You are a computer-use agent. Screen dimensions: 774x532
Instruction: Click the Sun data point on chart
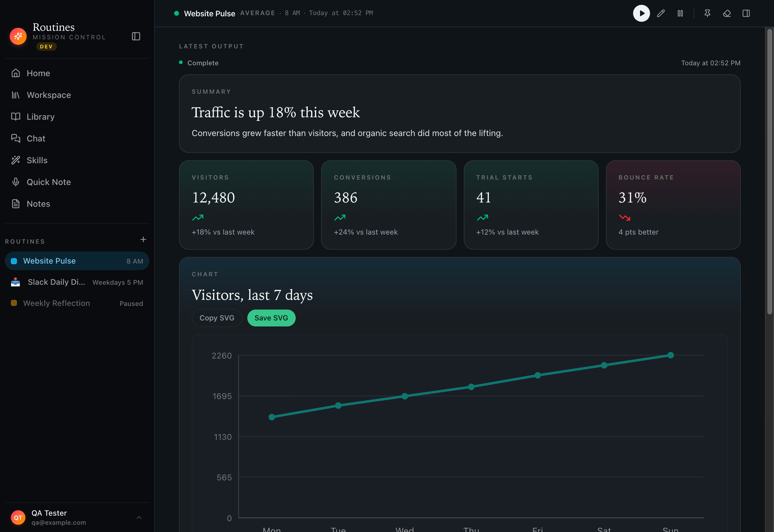(671, 355)
